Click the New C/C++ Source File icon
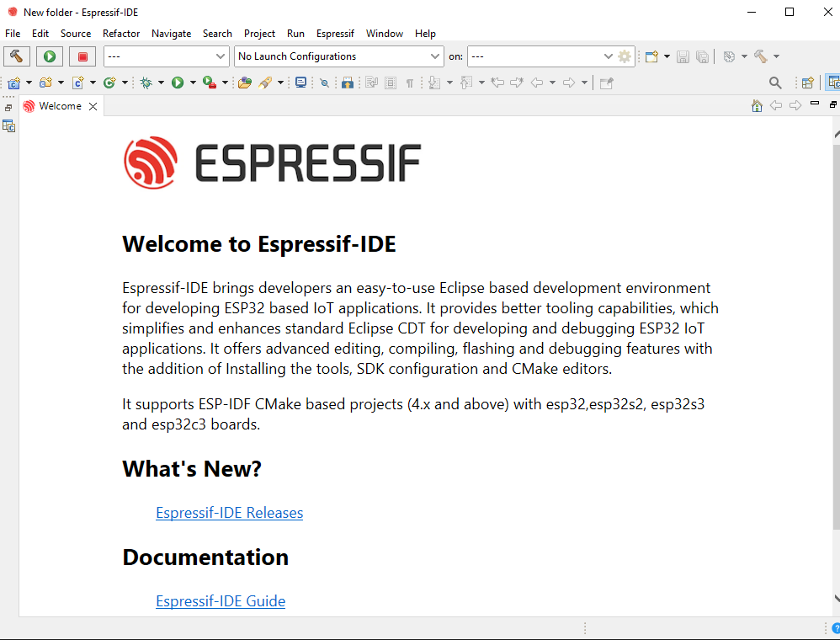840x640 pixels. pyautogui.click(x=78, y=83)
